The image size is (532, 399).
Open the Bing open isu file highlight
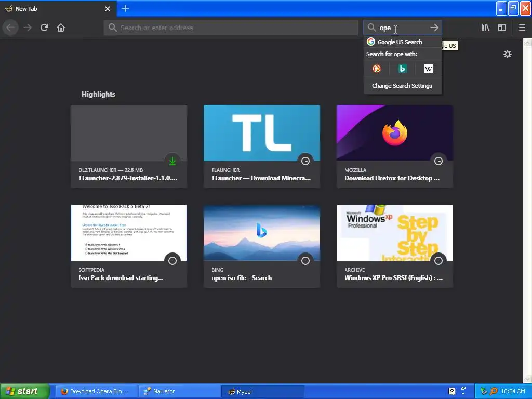[x=262, y=246]
